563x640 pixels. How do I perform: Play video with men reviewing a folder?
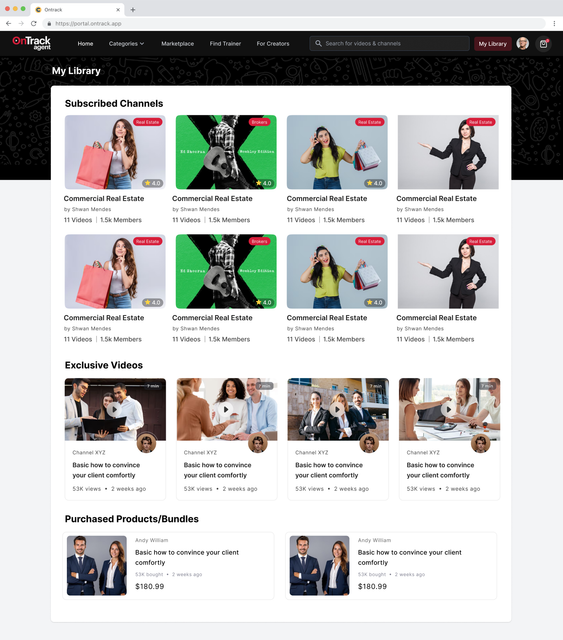click(x=114, y=409)
